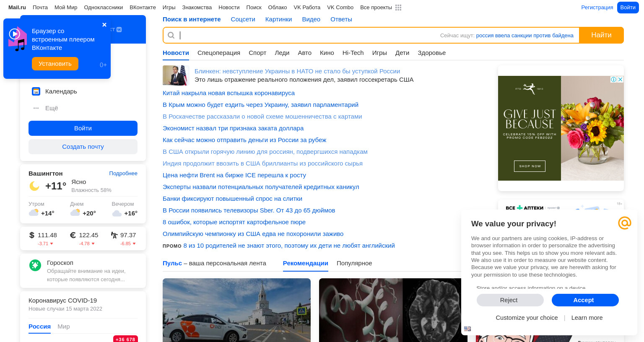Image resolution: width=644 pixels, height=342 pixels.
Task: Select the Спорт news tab
Action: pos(257,53)
